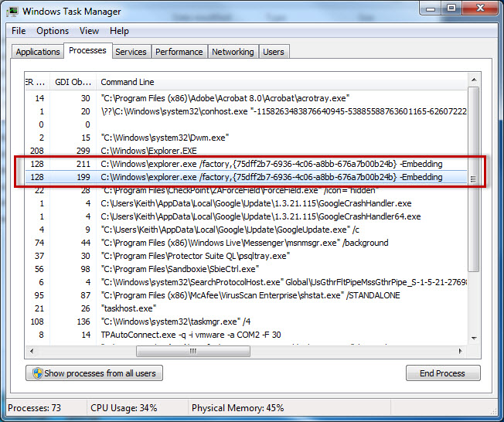Click the Task Manager title bar icon
This screenshot has height=422, width=504.
click(x=12, y=11)
